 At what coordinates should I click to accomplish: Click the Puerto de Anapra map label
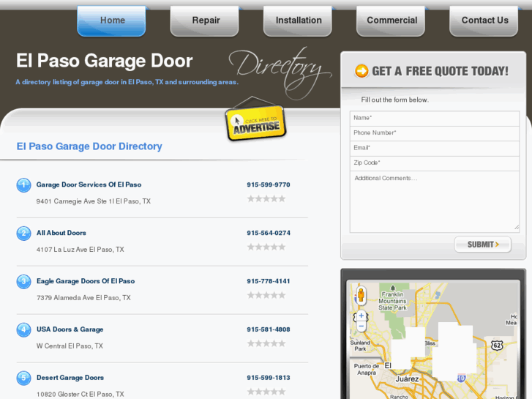pyautogui.click(x=367, y=369)
